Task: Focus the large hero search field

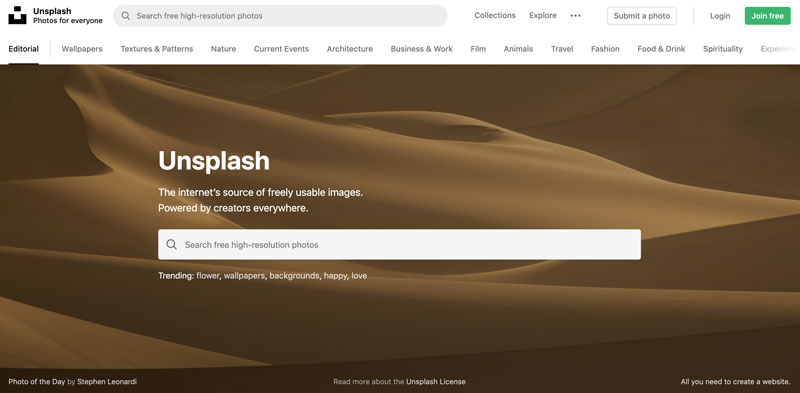Action: 399,244
